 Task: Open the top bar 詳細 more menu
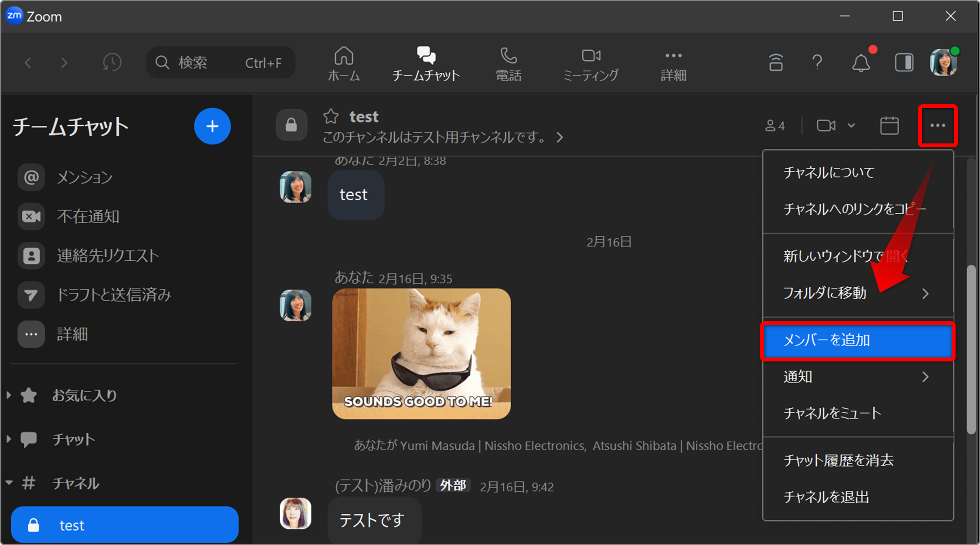pos(673,64)
